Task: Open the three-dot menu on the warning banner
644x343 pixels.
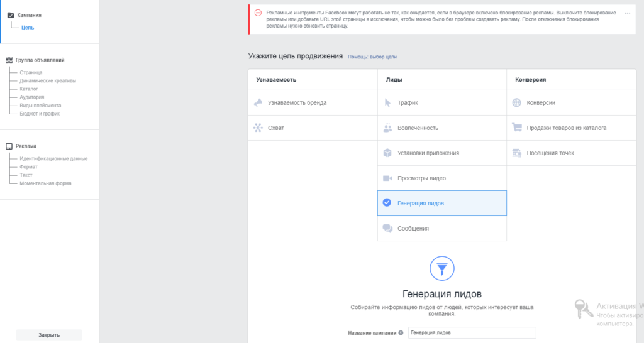Action: (627, 13)
